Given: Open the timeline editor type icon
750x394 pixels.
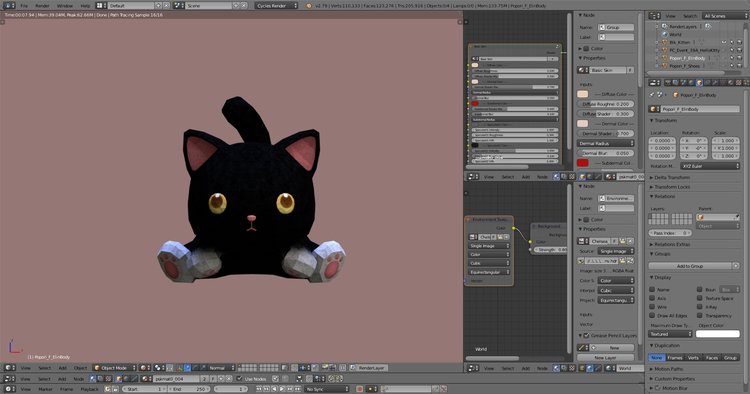Looking at the screenshot, I should click(x=9, y=389).
